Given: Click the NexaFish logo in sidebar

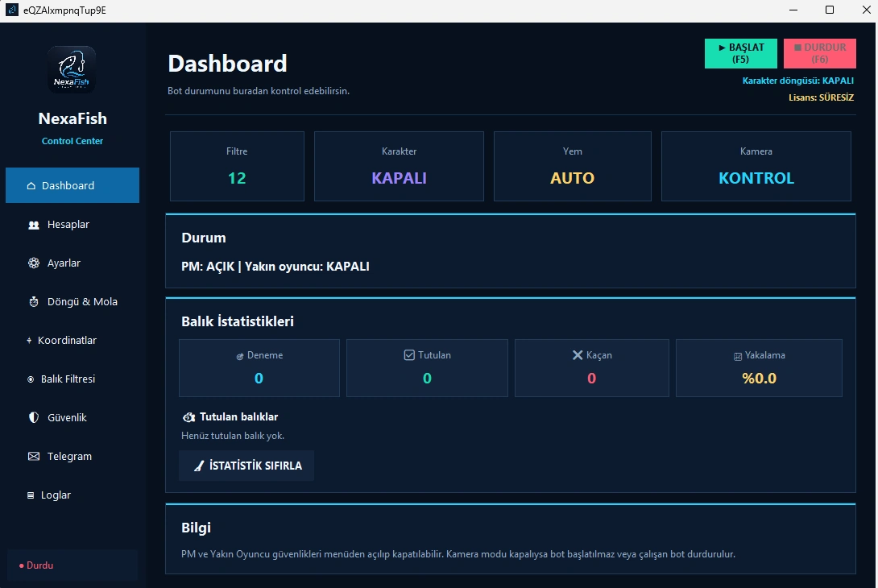Looking at the screenshot, I should tap(72, 69).
